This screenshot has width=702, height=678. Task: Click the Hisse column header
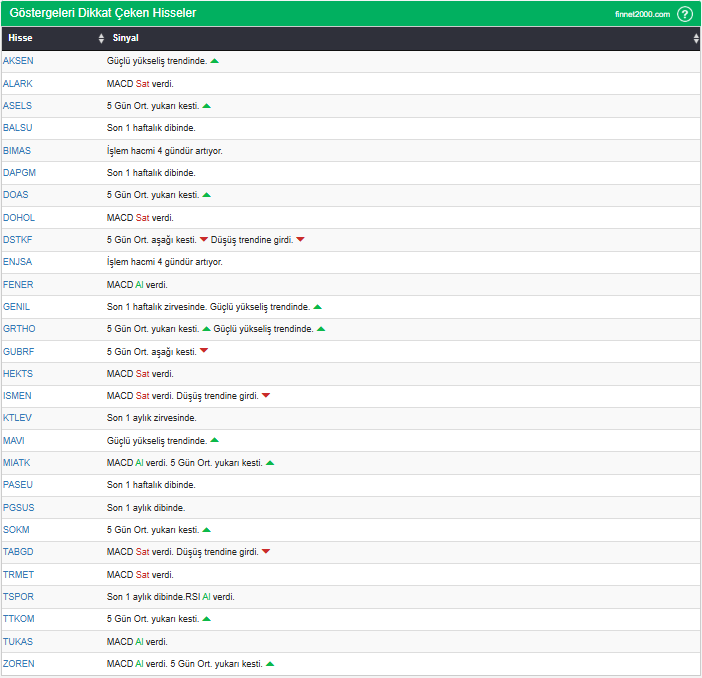coord(20,38)
